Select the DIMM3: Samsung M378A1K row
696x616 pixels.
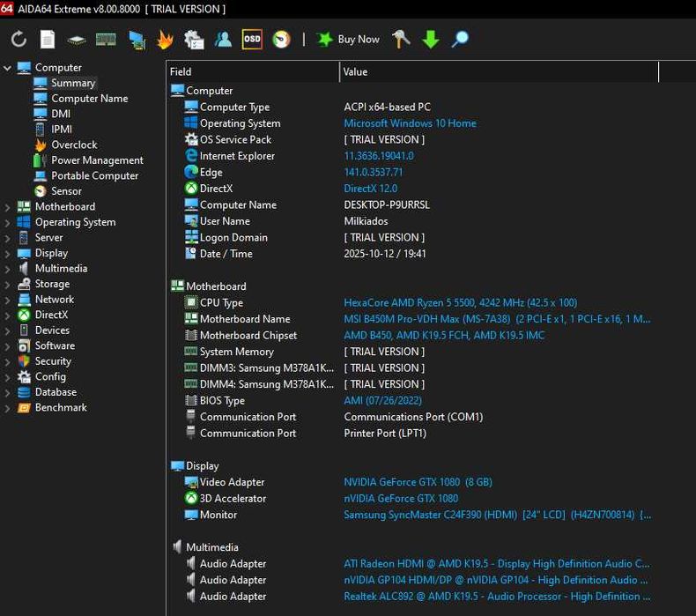click(x=413, y=368)
